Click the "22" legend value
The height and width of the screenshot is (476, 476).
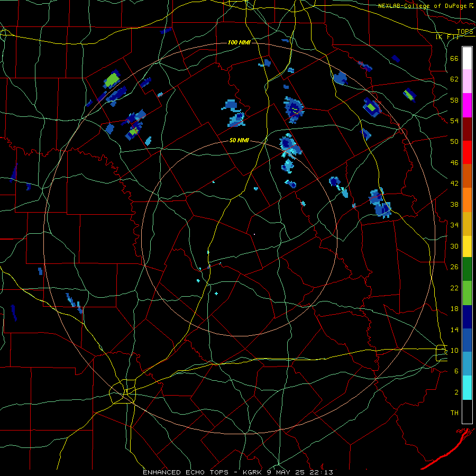[x=454, y=288]
